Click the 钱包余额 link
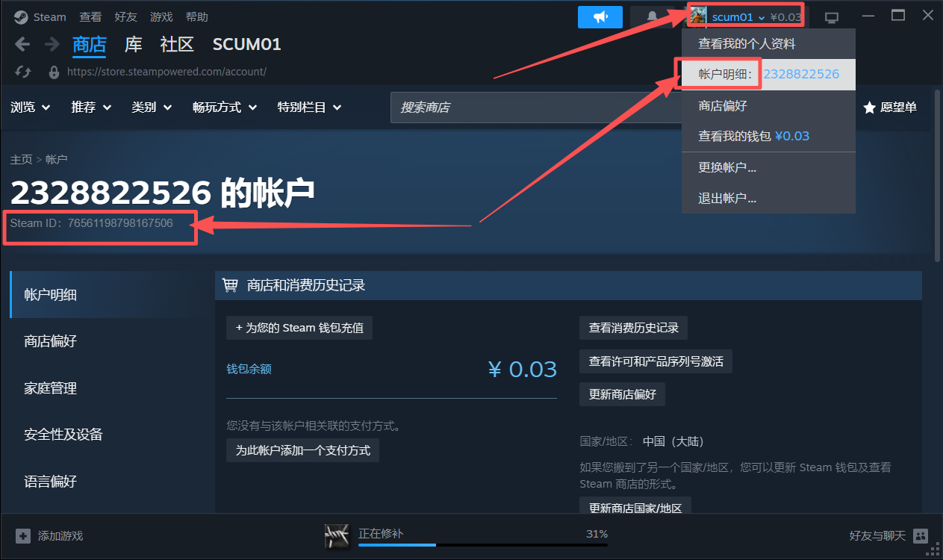 (x=249, y=370)
